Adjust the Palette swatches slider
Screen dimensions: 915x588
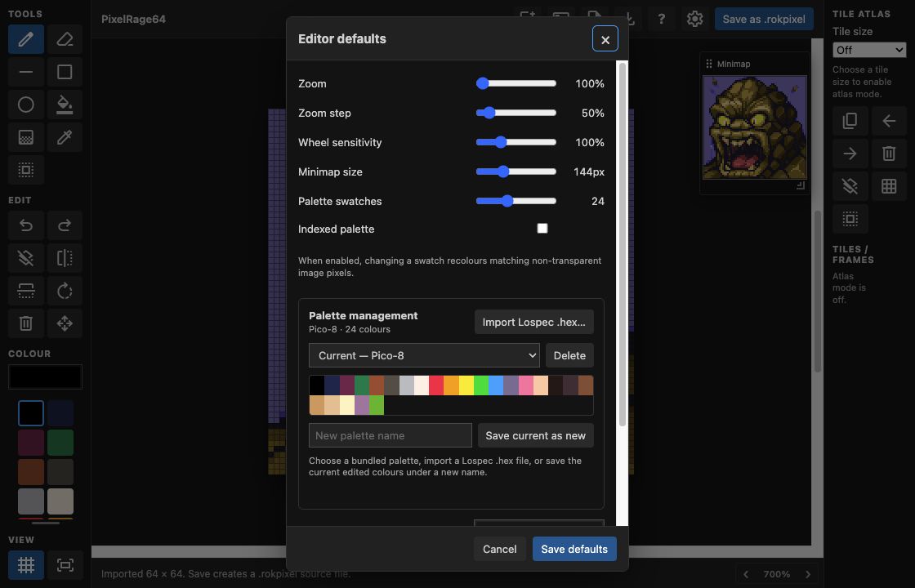[x=516, y=201]
